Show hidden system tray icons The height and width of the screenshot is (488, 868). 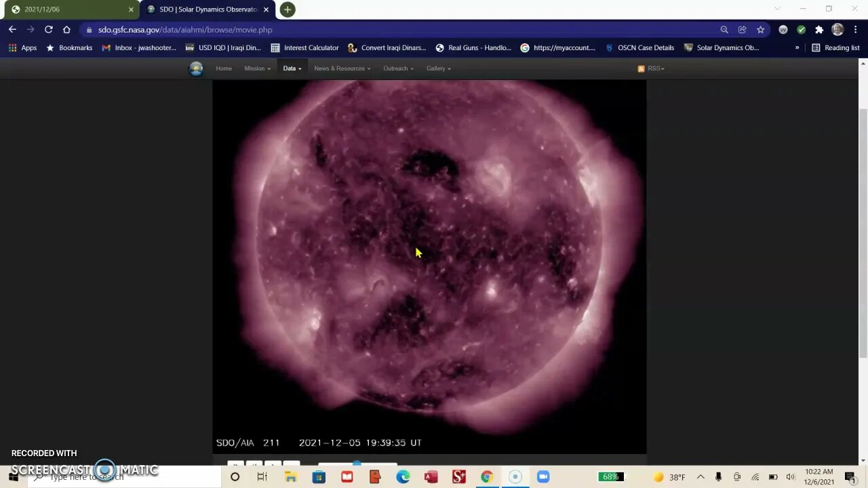701,477
